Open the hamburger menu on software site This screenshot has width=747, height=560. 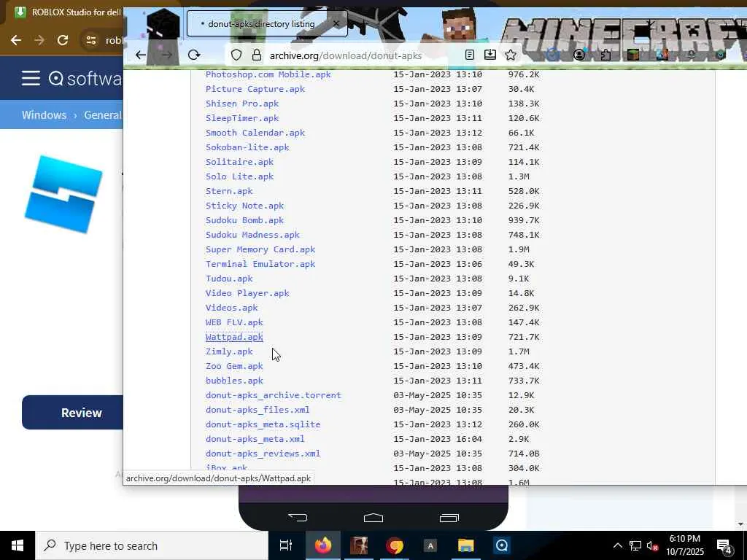point(31,78)
